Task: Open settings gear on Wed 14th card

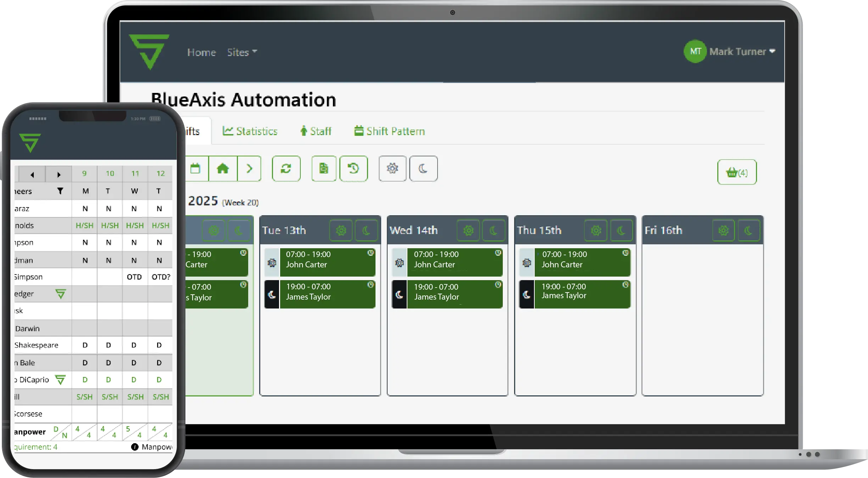Action: [x=468, y=230]
